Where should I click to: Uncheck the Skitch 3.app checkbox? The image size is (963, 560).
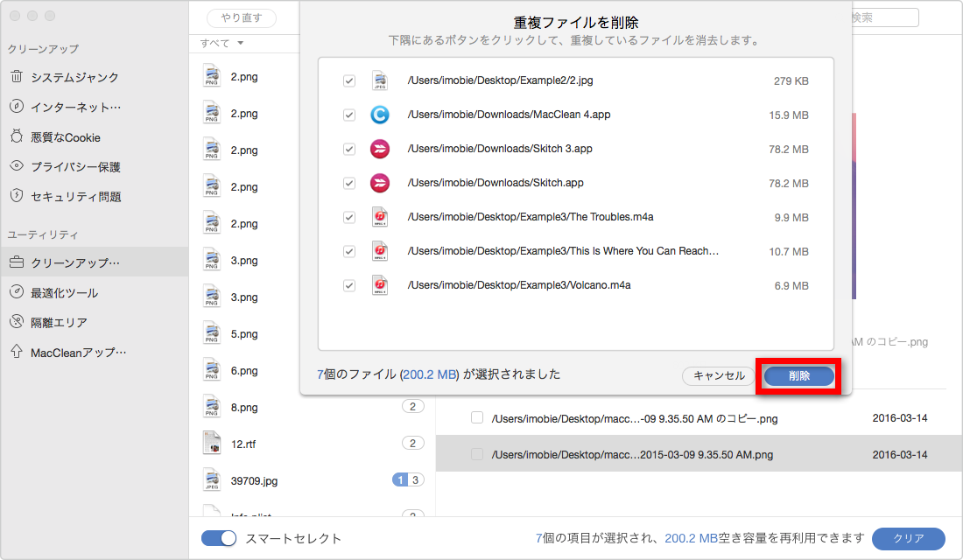click(x=348, y=149)
